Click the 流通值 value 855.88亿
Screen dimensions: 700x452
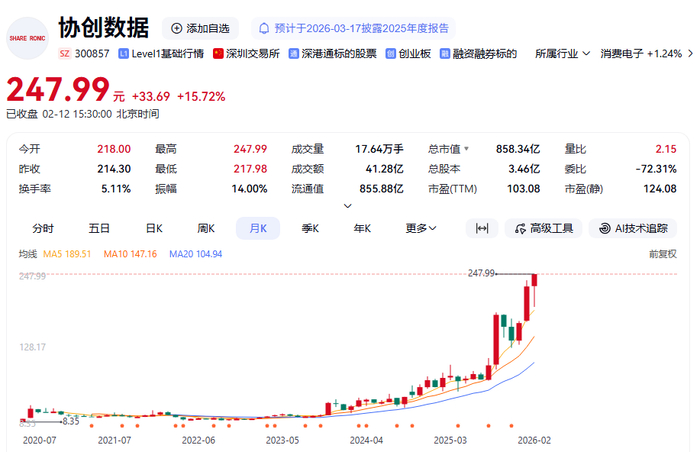[381, 189]
